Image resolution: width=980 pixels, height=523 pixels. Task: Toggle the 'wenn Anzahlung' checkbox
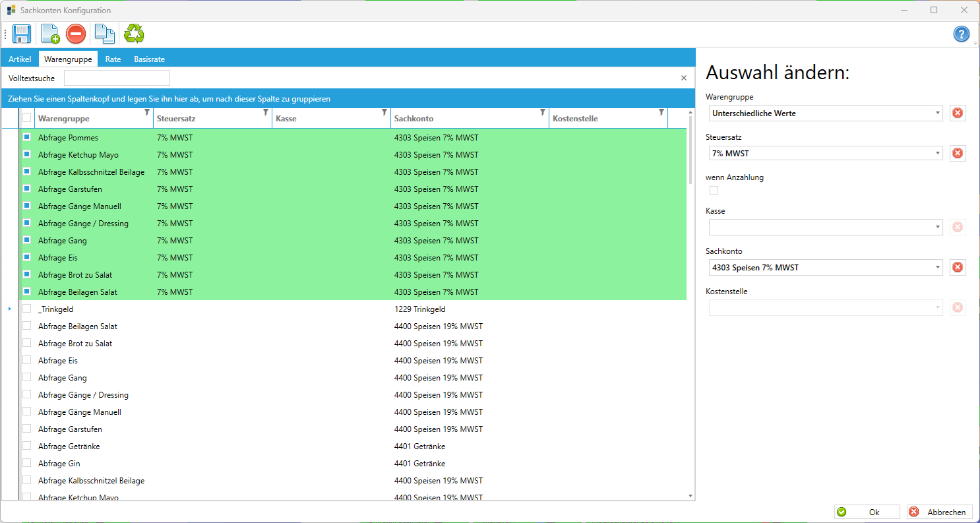pyautogui.click(x=714, y=191)
